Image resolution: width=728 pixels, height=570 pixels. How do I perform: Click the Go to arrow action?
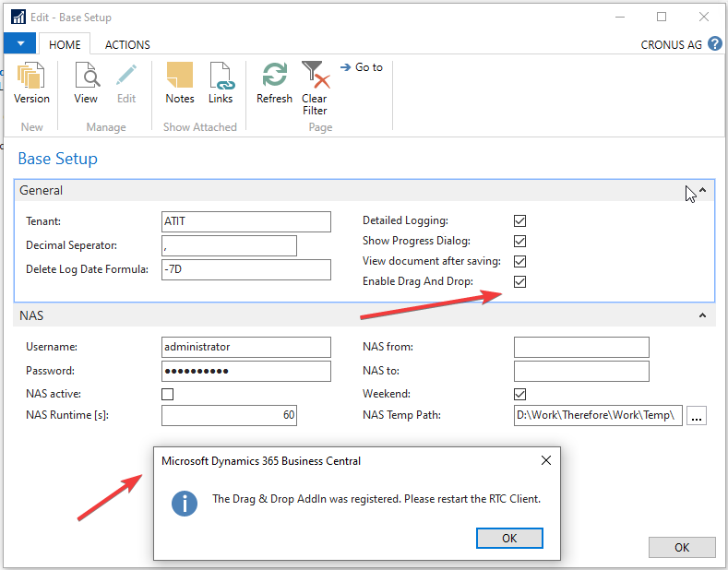pos(361,67)
